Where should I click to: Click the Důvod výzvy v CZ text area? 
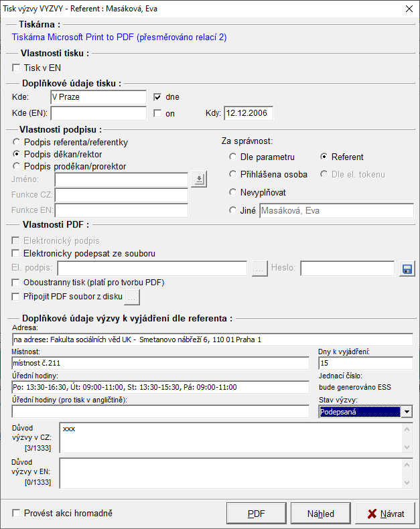pyautogui.click(x=230, y=438)
